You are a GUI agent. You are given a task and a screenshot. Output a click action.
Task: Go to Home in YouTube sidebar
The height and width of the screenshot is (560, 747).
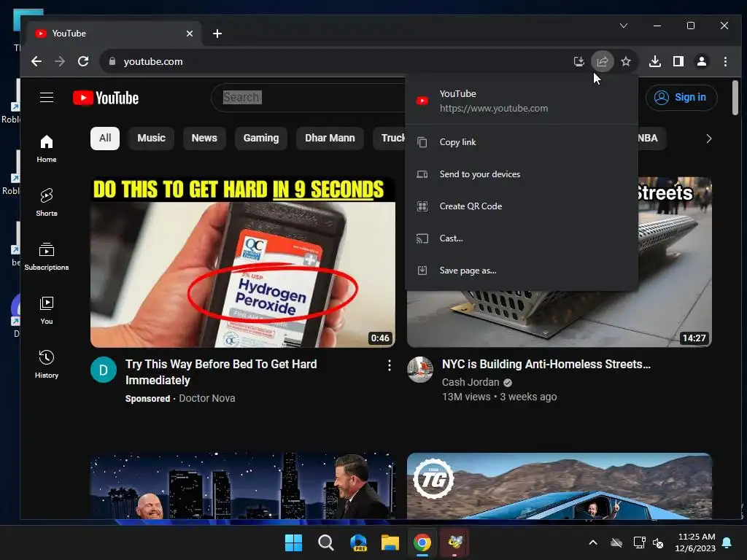46,149
